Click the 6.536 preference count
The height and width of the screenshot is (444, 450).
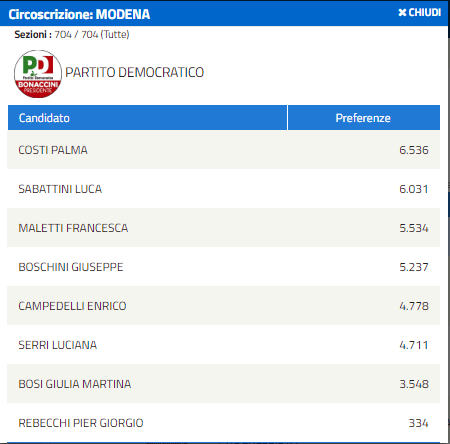pyautogui.click(x=414, y=150)
